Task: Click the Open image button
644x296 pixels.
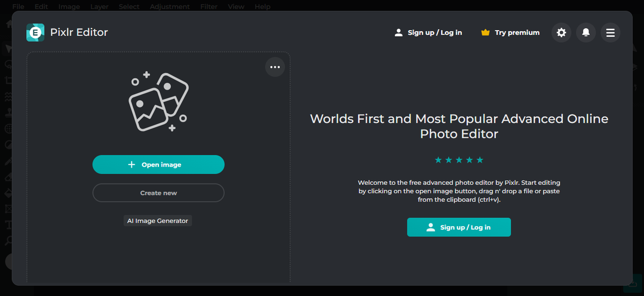Action: tap(158, 165)
